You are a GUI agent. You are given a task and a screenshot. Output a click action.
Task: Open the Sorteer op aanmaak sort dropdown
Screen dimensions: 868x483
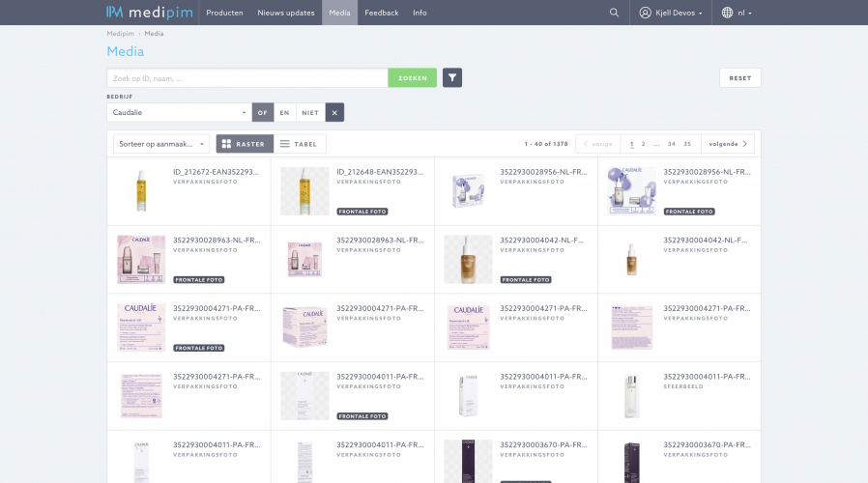tap(161, 144)
